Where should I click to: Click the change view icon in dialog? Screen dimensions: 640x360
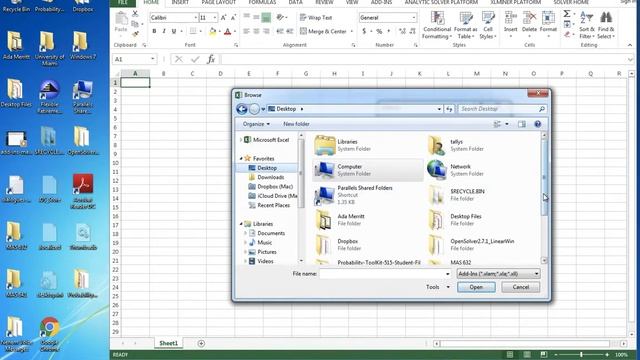(497, 124)
